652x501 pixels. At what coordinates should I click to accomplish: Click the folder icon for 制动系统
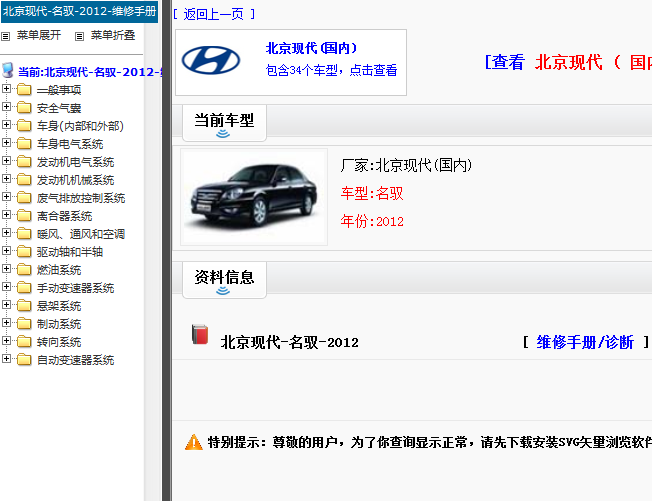[x=24, y=323]
